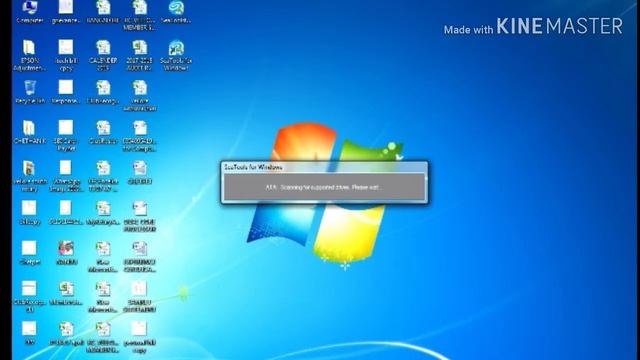Launch the SeaTools for Windows shortcut
640x360 pixels.
pyautogui.click(x=176, y=55)
